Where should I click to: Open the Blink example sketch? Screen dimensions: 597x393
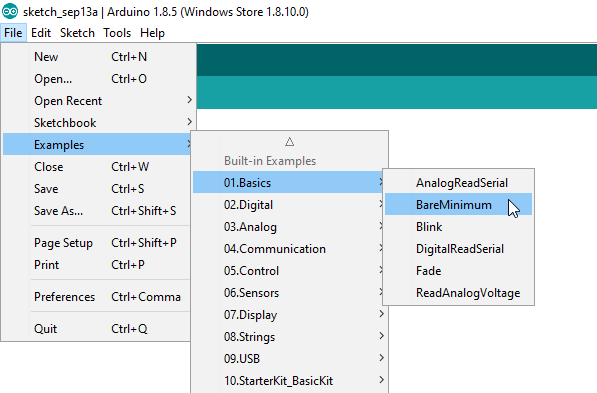[458, 227]
